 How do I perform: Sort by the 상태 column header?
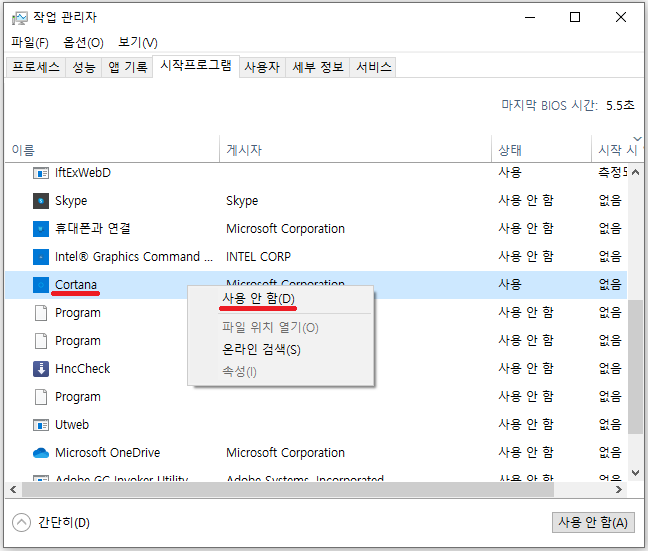[541, 150]
